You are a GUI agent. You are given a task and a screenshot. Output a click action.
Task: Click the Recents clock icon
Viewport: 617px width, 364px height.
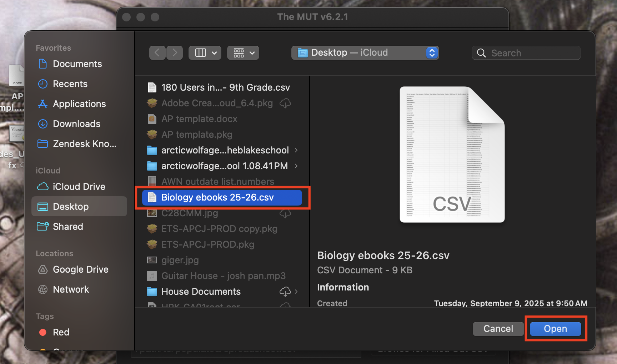pos(42,84)
